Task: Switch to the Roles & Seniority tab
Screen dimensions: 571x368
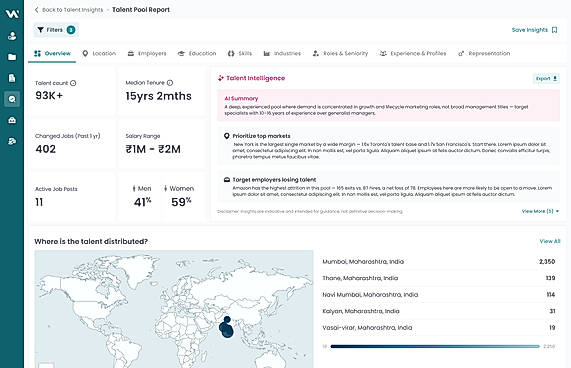Action: coord(340,54)
